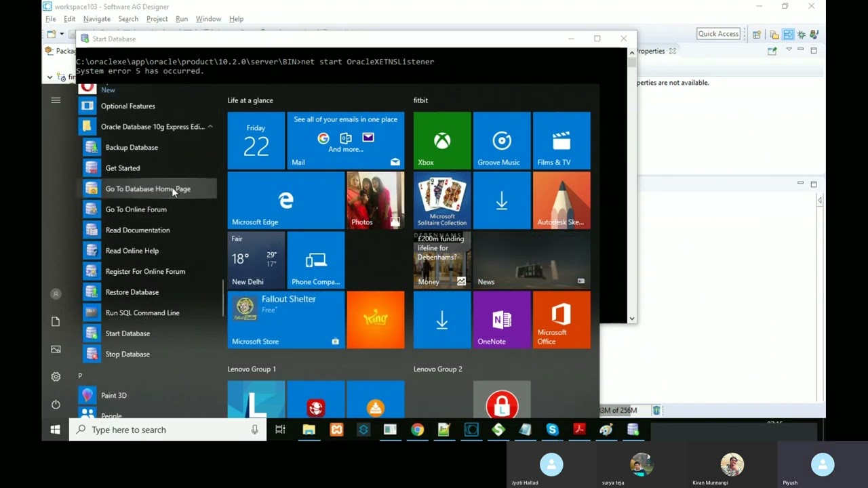Click the download tile beside Autodesk SketchBook
The height and width of the screenshot is (488, 868).
click(x=502, y=200)
